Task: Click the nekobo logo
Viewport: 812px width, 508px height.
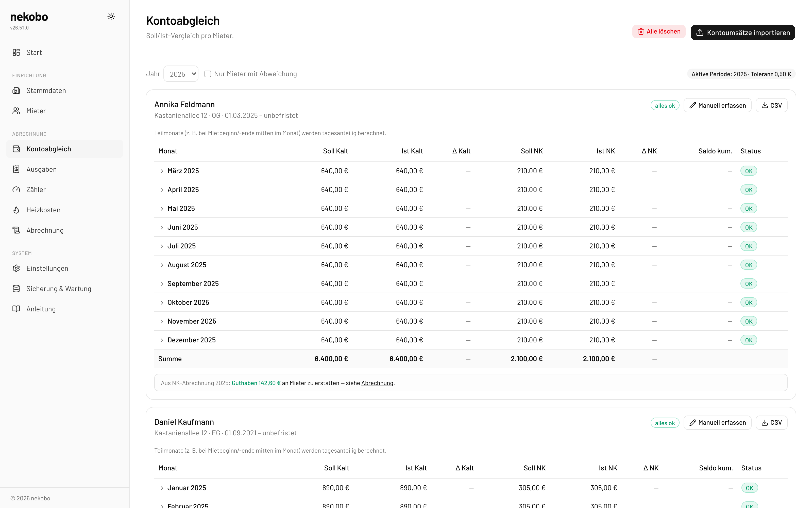Action: pyautogui.click(x=29, y=17)
